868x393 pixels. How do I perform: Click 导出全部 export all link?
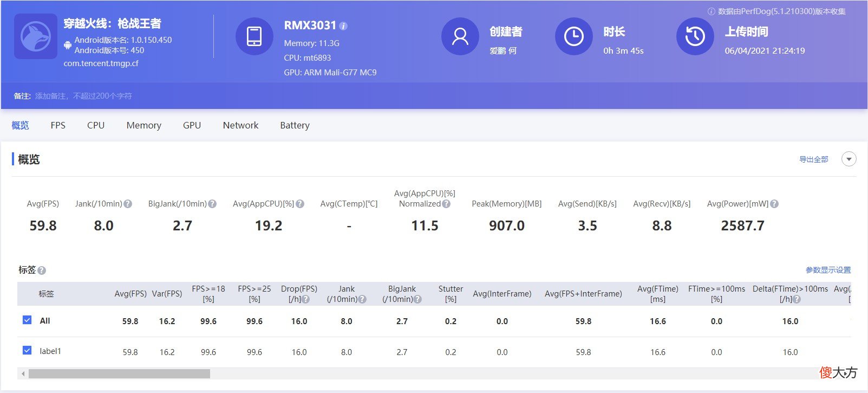coord(814,159)
